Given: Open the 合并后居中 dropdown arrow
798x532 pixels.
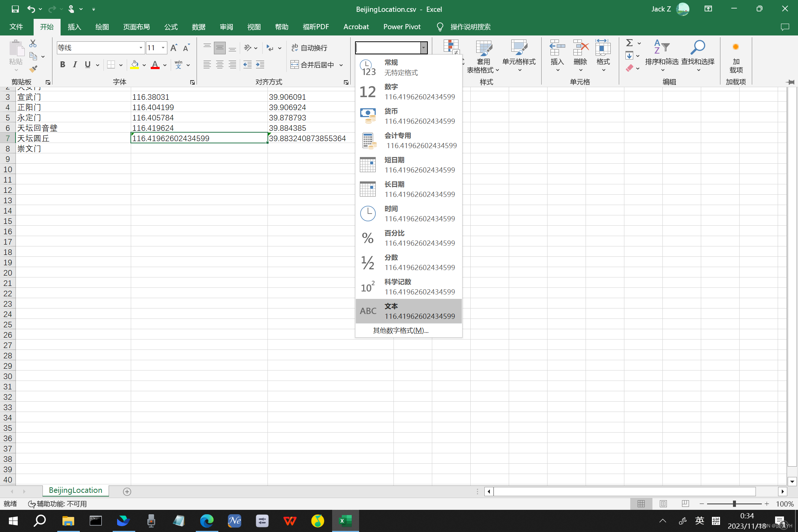Looking at the screenshot, I should 341,65.
